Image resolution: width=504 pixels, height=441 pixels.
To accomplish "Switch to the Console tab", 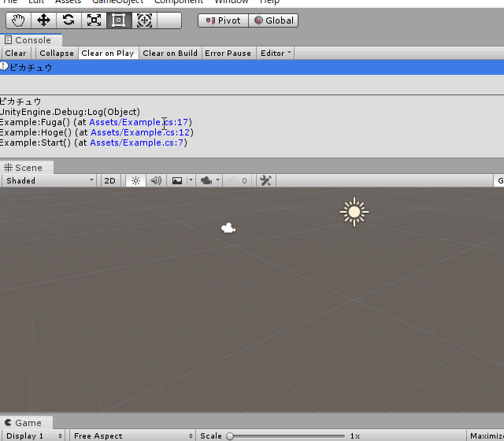I will [31, 40].
